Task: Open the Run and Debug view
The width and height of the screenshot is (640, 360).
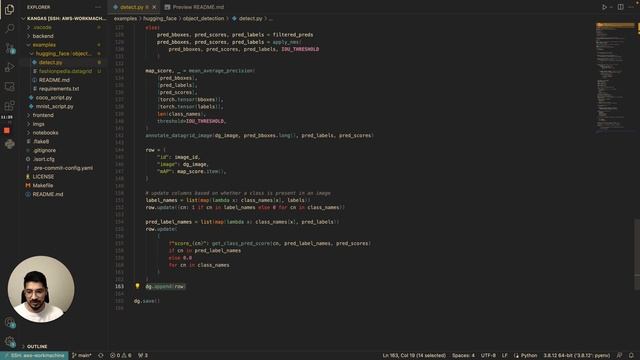Action: tap(9, 67)
